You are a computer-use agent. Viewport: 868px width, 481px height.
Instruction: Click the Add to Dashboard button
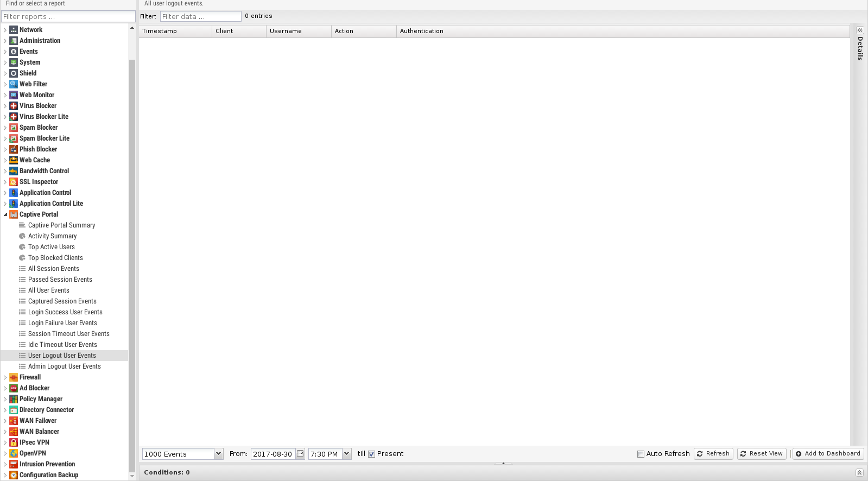tap(828, 454)
